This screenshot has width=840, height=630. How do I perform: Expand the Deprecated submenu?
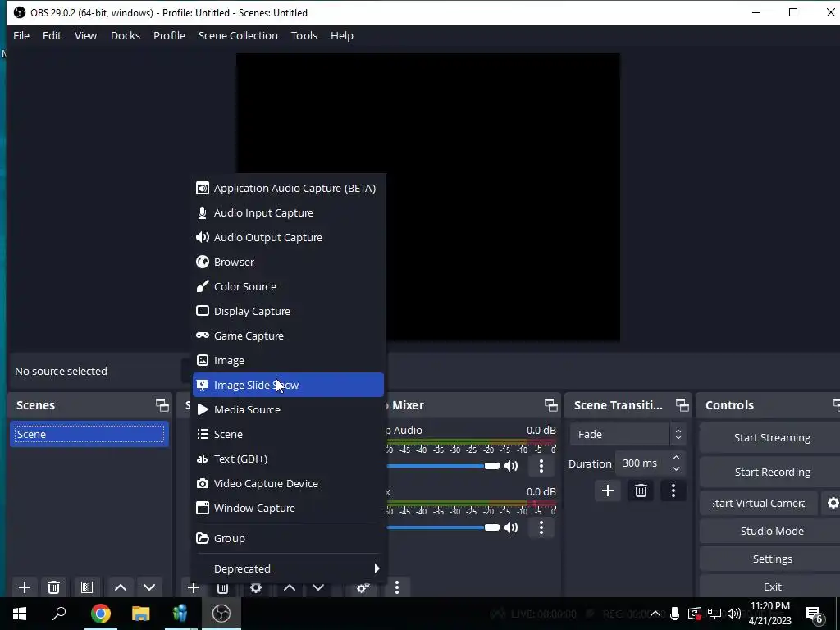pos(288,569)
